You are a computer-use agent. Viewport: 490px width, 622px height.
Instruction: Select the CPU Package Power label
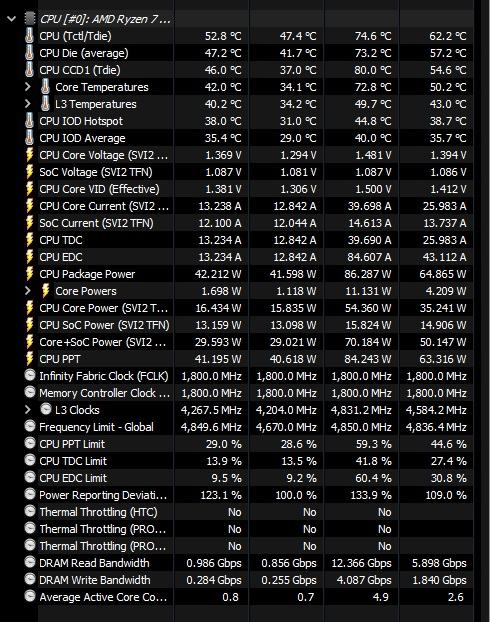click(x=87, y=274)
